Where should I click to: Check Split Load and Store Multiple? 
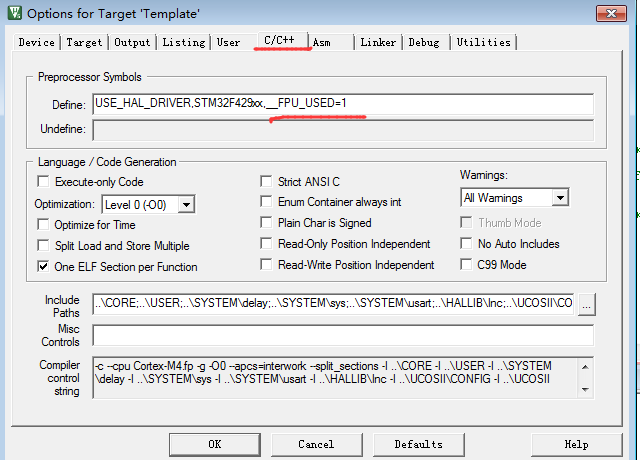(43, 245)
